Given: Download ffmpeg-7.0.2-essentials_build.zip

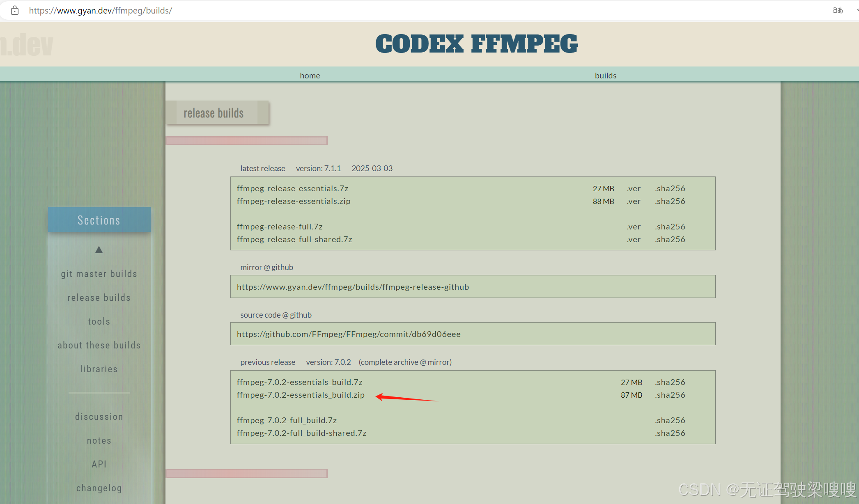Looking at the screenshot, I should (301, 395).
